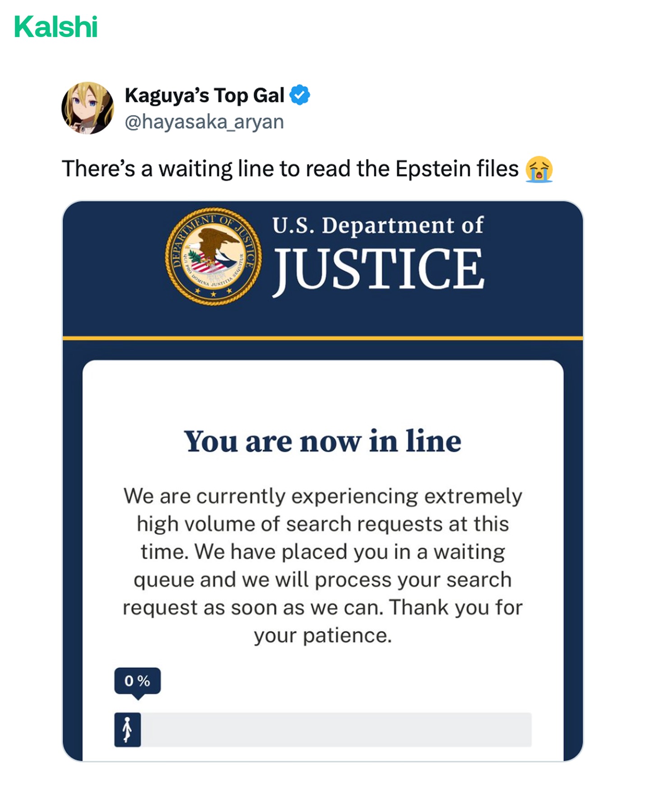Click the "You are now in line" heading
The image size is (650, 812).
click(323, 441)
